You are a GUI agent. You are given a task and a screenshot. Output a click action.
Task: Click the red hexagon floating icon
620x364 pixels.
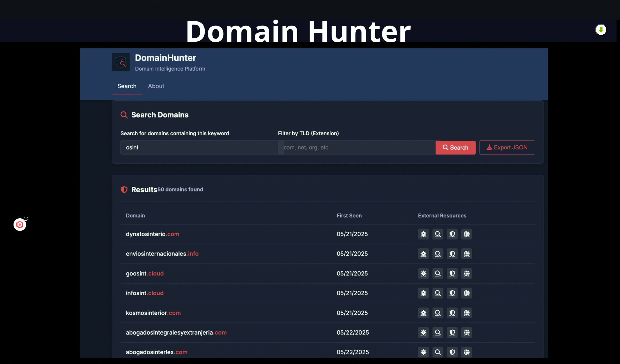(20, 225)
